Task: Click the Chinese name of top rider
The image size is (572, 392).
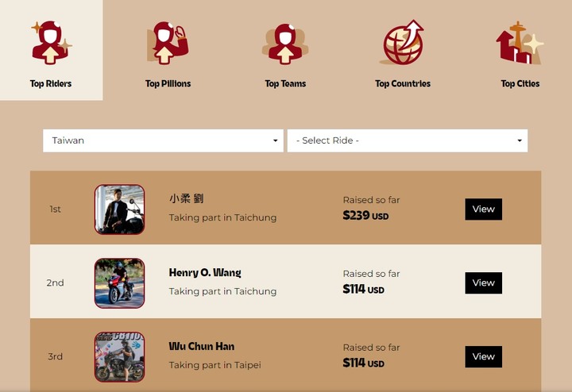Action: [x=187, y=198]
